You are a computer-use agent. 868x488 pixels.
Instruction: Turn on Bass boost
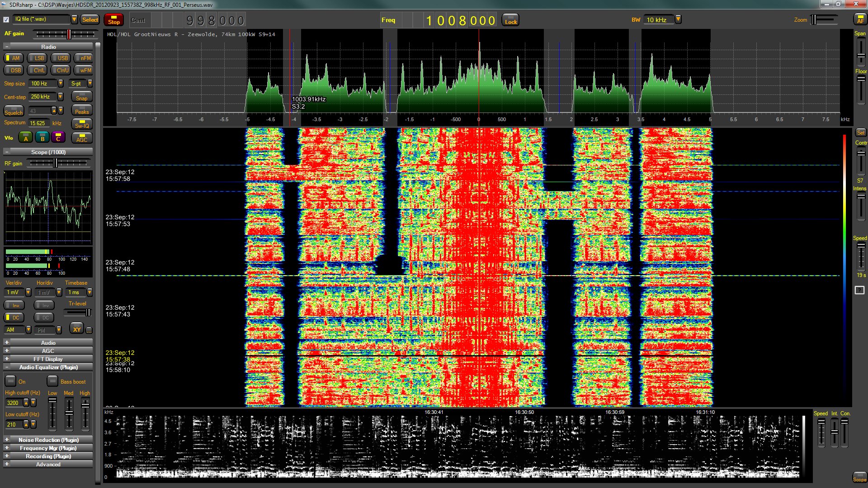(x=53, y=381)
